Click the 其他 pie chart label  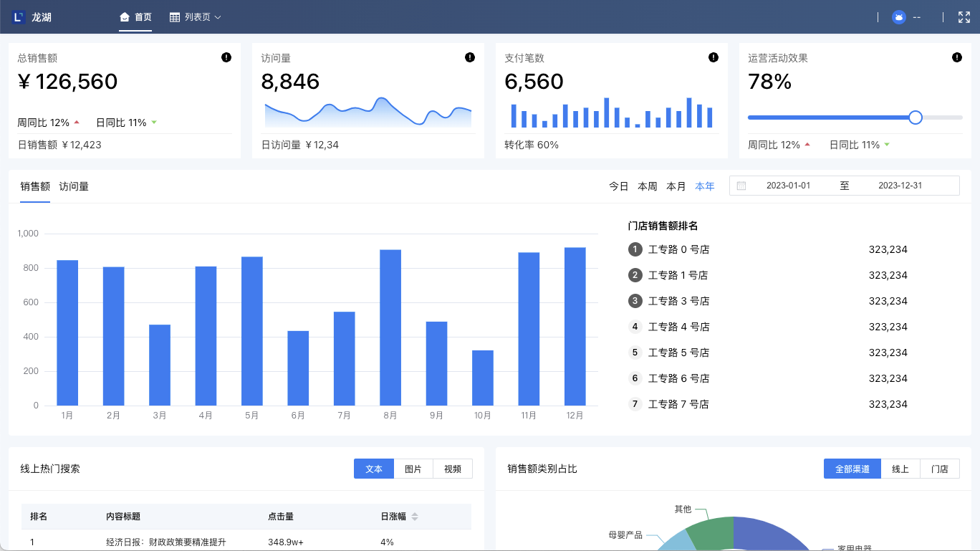(683, 509)
